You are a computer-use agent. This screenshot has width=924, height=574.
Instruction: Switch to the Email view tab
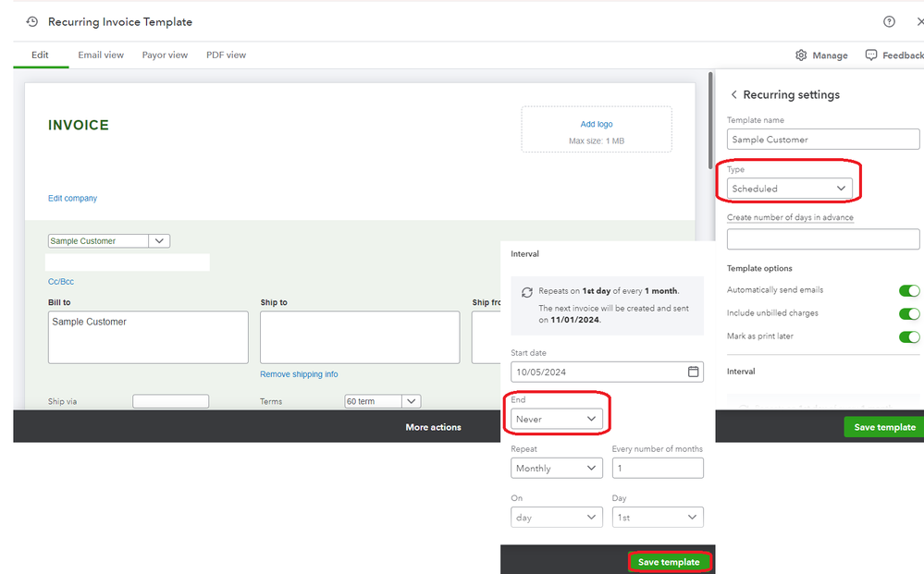pos(101,55)
